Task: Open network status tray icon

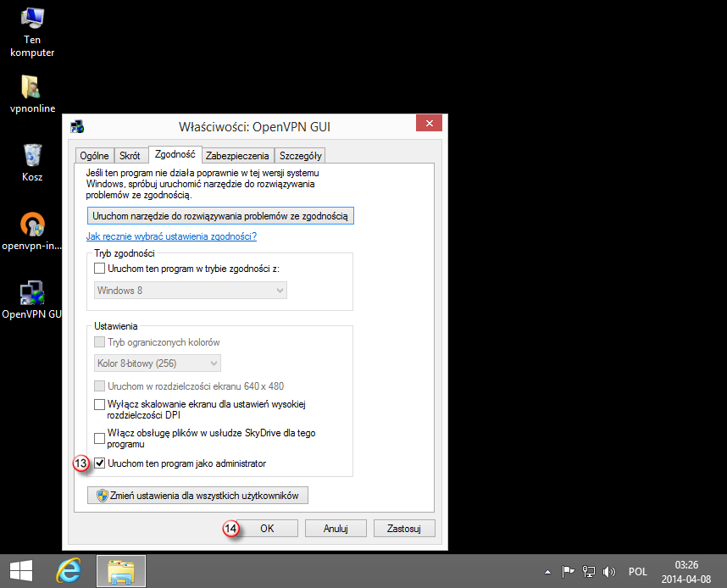Action: tap(588, 572)
